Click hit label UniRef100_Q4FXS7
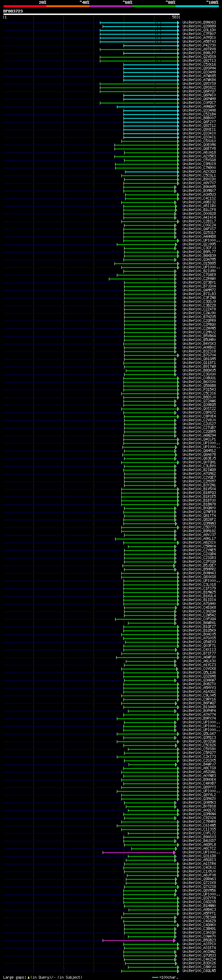 (x=199, y=229)
